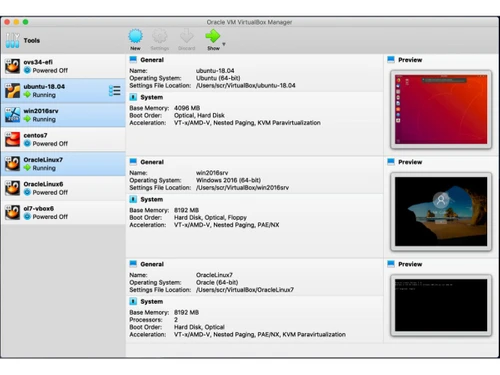500x375 pixels.
Task: Click the Powered Off status icon of ol7-vbox6
Action: coord(27,216)
